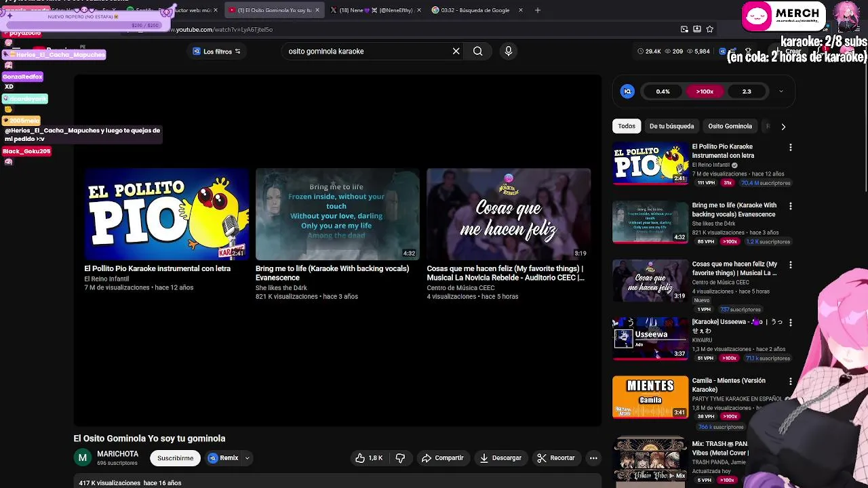
Task: Open MARICHOTA channel name link
Action: tap(117, 454)
